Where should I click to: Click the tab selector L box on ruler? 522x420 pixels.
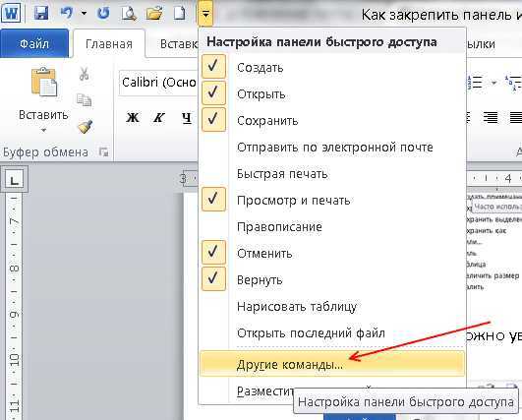point(14,180)
